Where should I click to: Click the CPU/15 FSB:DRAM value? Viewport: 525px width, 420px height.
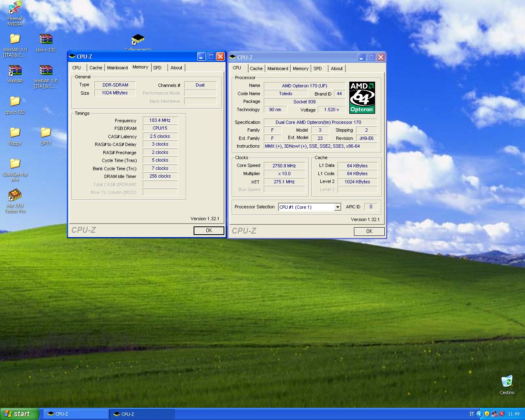[x=160, y=128]
